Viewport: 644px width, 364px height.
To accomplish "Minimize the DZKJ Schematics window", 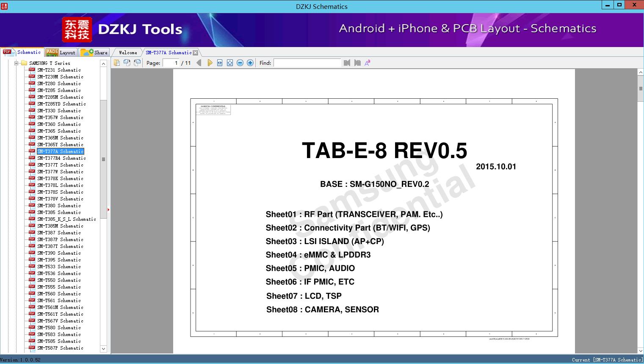I will coord(608,5).
